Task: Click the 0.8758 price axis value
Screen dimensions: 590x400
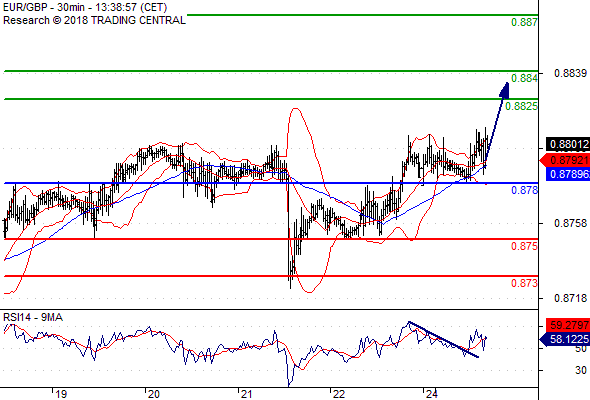Action: (x=570, y=223)
